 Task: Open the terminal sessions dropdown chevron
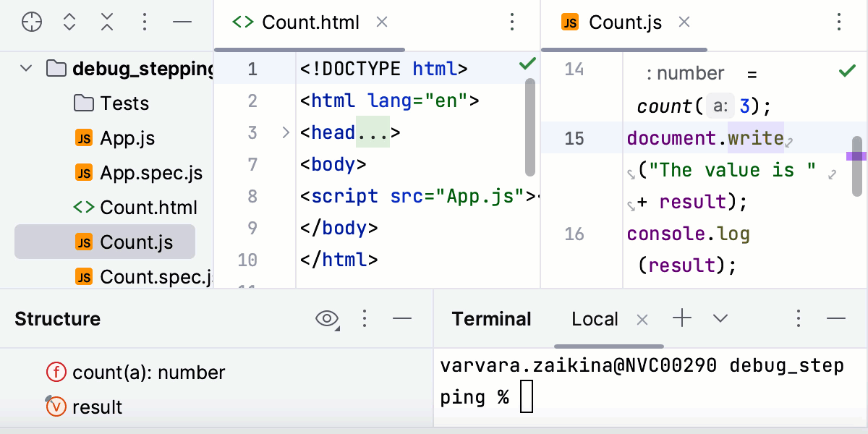pos(720,318)
